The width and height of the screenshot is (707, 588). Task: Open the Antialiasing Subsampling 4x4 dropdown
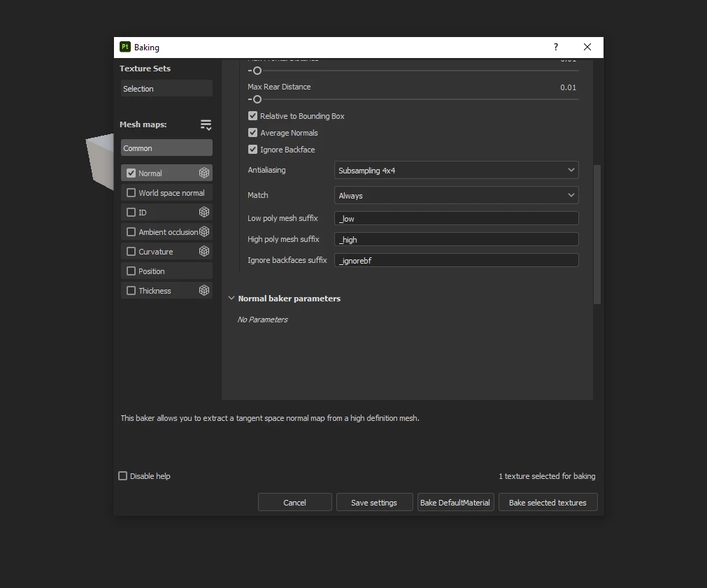[457, 170]
